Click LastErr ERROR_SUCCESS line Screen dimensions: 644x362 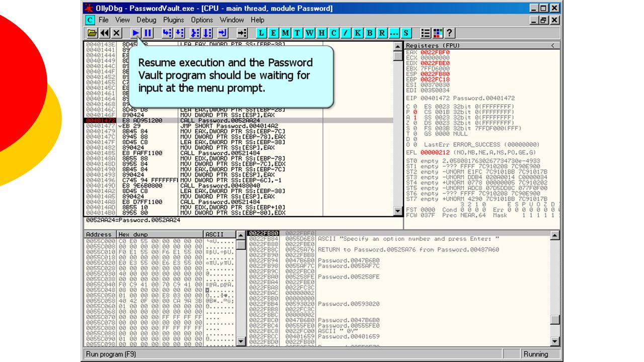473,144
